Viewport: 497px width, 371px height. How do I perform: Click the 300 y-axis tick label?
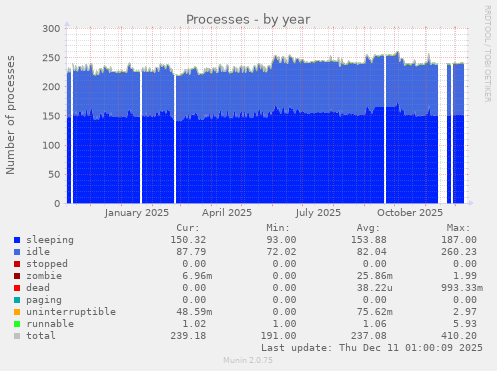pos(51,29)
